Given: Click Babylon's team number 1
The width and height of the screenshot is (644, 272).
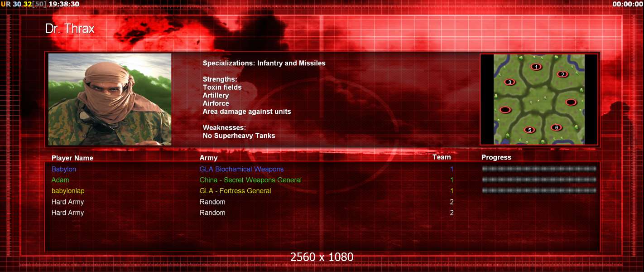Looking at the screenshot, I should point(452,169).
